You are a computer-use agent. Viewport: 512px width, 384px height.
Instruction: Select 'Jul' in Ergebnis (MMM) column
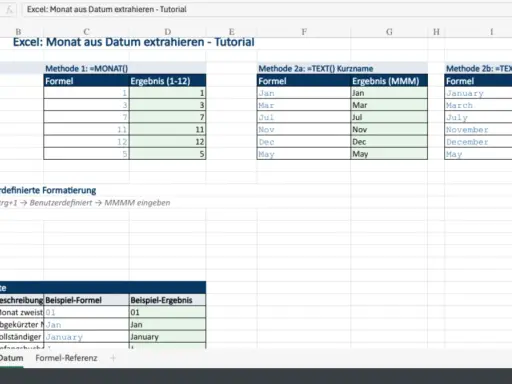coord(389,117)
